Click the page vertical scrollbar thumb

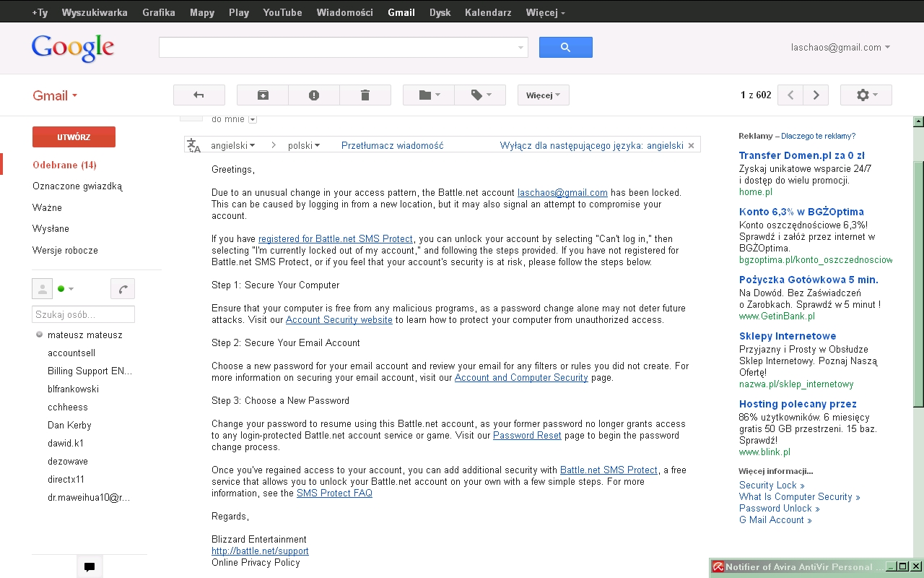click(x=918, y=283)
